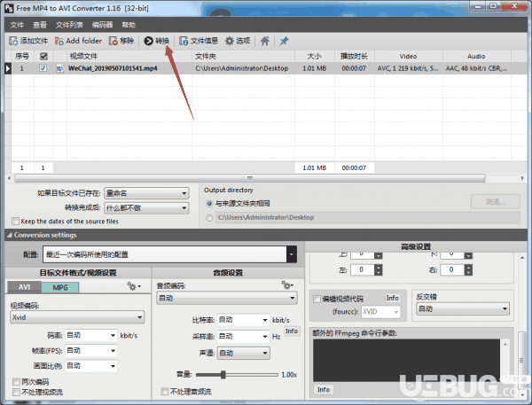Enable 编辑视频代码 fourcc checkbox
The image size is (532, 405).
[x=317, y=299]
